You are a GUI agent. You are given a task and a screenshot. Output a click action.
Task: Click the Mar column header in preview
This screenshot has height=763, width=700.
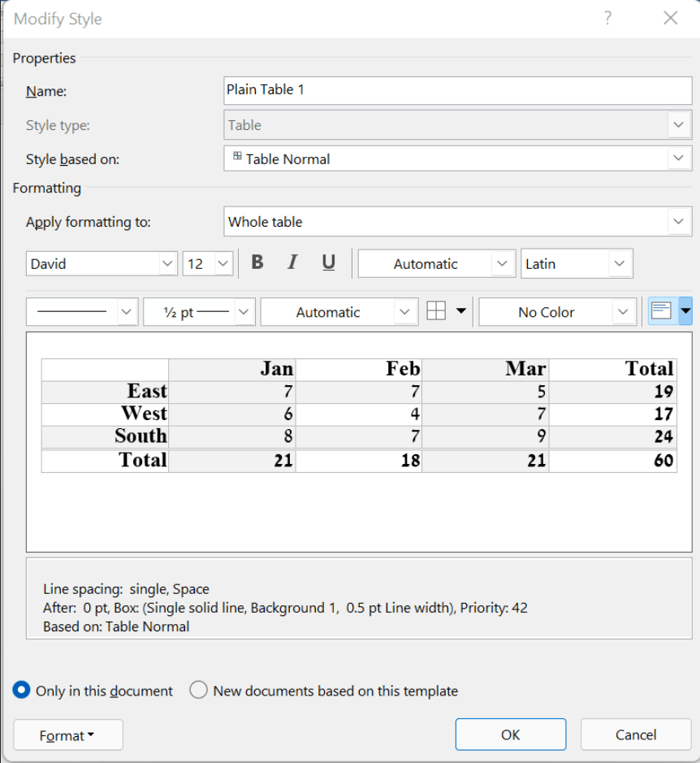point(526,369)
